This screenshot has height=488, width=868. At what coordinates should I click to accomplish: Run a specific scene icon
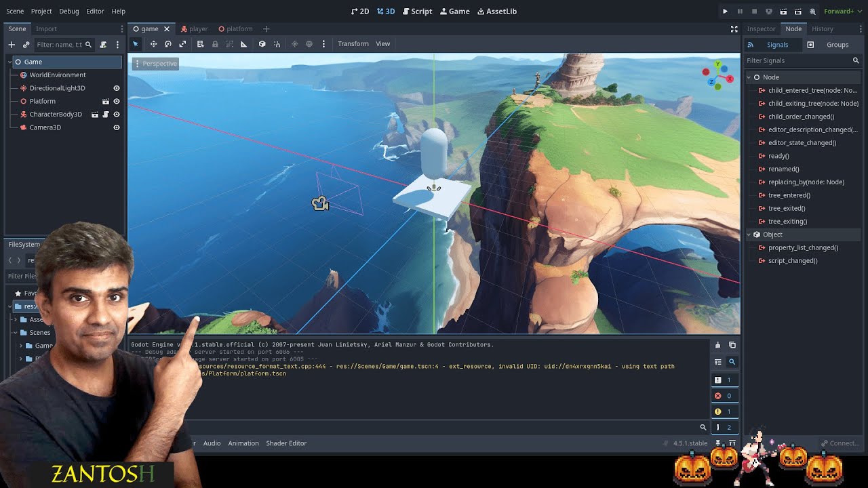click(x=797, y=12)
